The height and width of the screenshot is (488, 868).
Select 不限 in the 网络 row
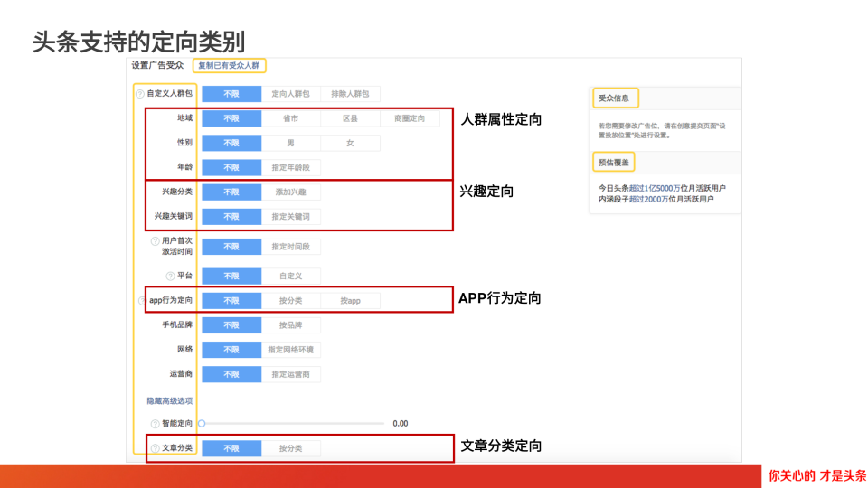tap(231, 349)
